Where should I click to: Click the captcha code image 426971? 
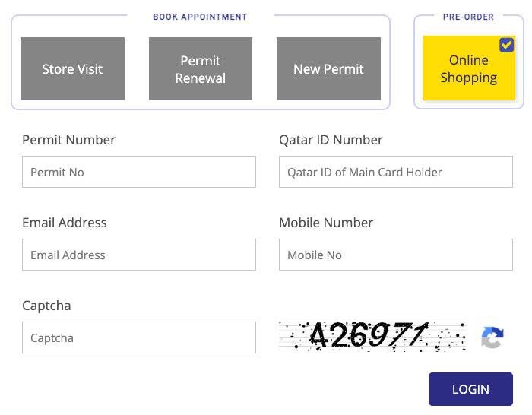(x=372, y=336)
